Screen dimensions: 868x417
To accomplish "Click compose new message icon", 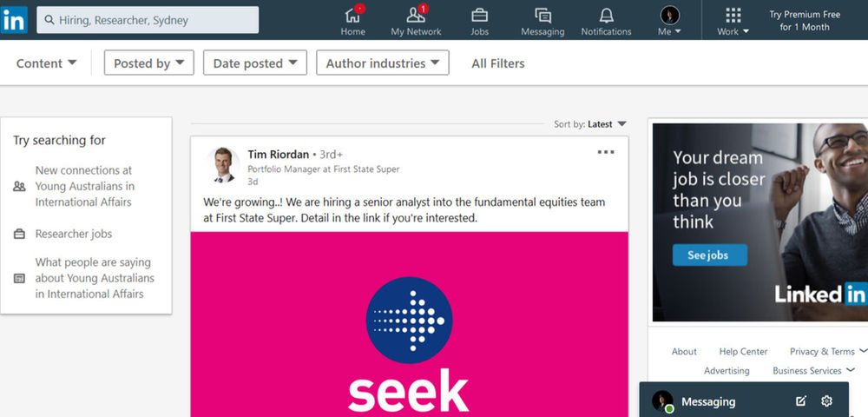I will point(801,401).
